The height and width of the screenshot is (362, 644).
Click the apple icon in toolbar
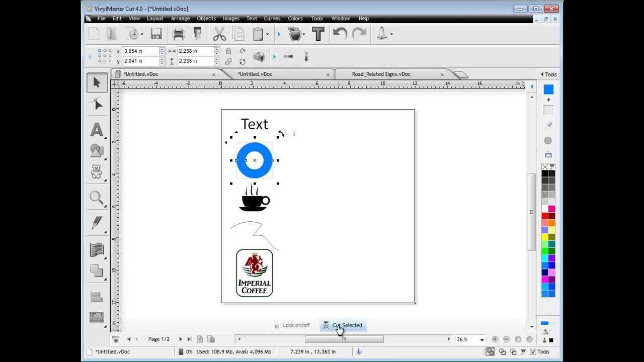click(x=295, y=34)
